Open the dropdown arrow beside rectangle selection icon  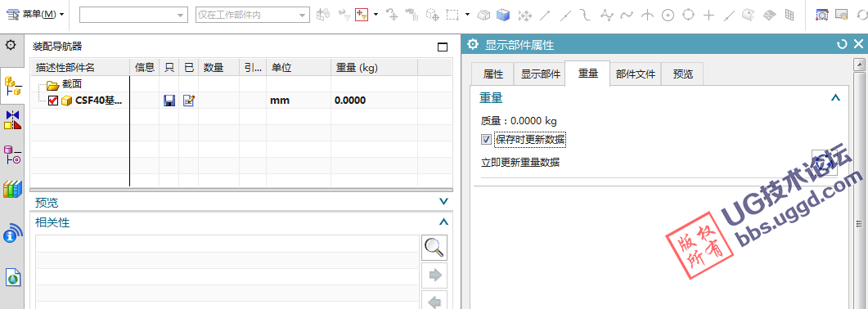click(x=467, y=15)
